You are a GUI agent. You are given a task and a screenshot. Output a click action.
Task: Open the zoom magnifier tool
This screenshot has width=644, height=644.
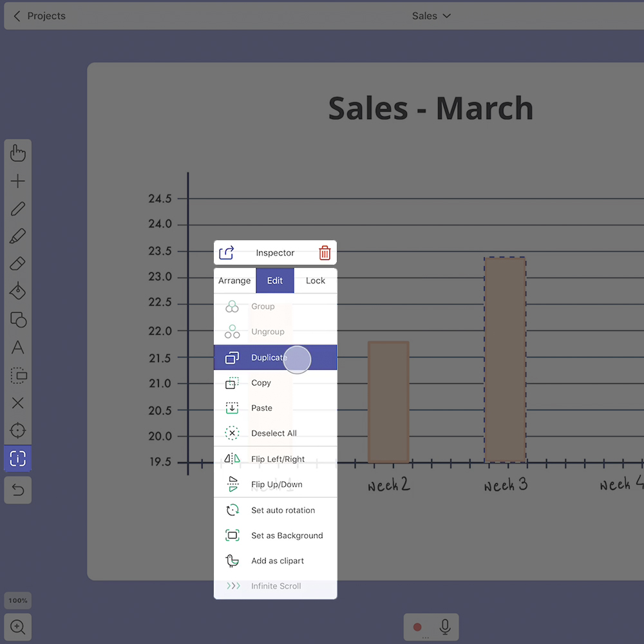tap(18, 627)
